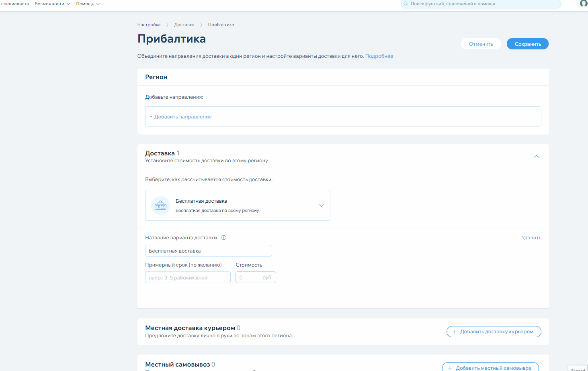This screenshot has height=371, width=588.
Task: Click the search magnifier icon
Action: coord(406,4)
